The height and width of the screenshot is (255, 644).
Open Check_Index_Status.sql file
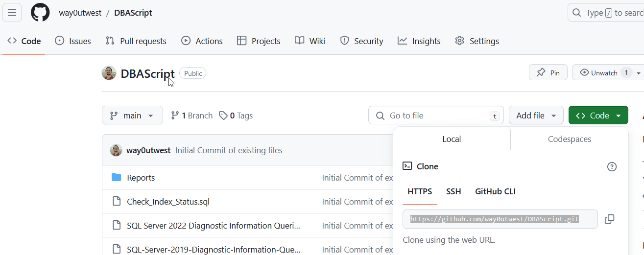pyautogui.click(x=168, y=202)
